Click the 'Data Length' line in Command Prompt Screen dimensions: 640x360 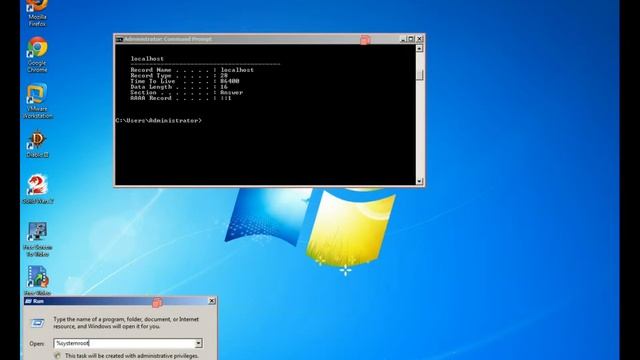pos(179,87)
